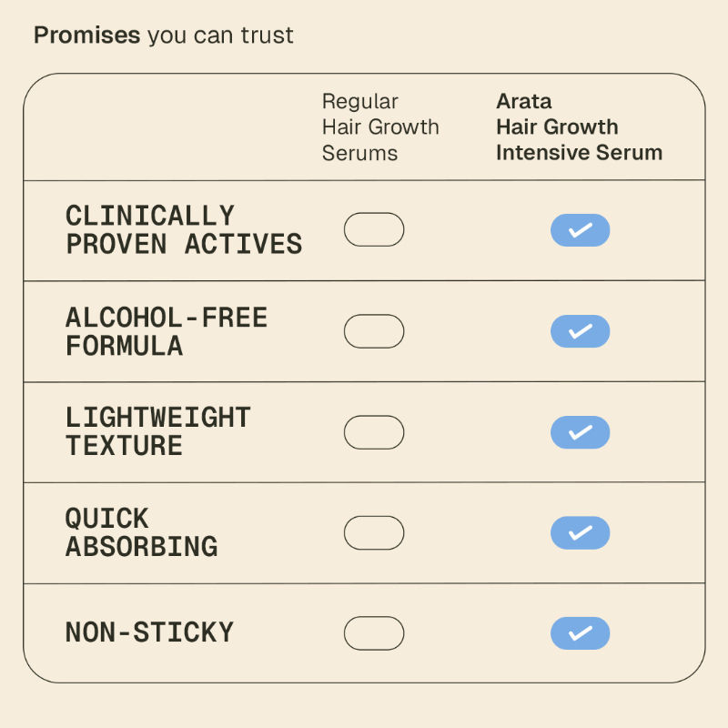Click the Promises you can trust heading
The height and width of the screenshot is (728, 728).
point(164,35)
